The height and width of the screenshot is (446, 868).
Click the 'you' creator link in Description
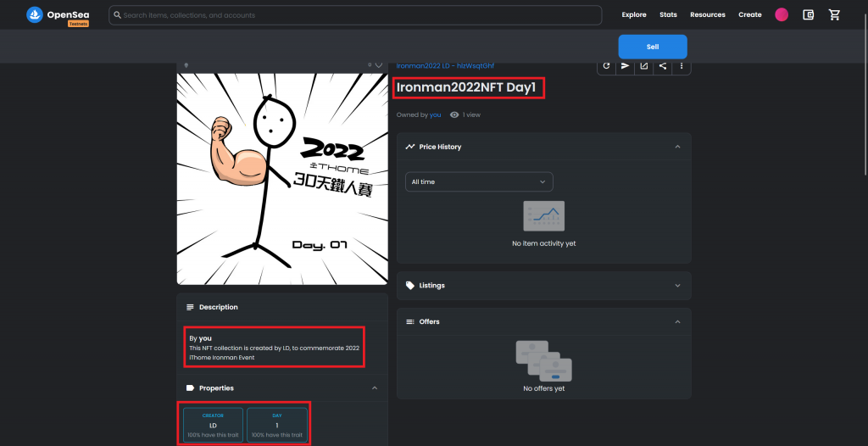[x=205, y=338]
